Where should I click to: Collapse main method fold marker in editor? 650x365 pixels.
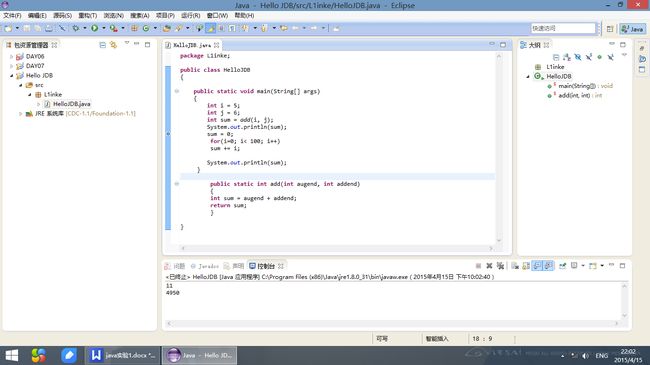coord(177,91)
